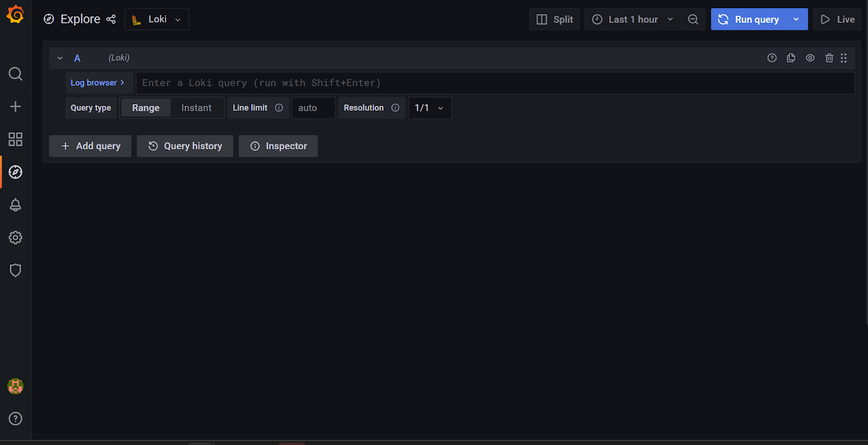Delete query A with trash icon
868x445 pixels.
tap(829, 58)
